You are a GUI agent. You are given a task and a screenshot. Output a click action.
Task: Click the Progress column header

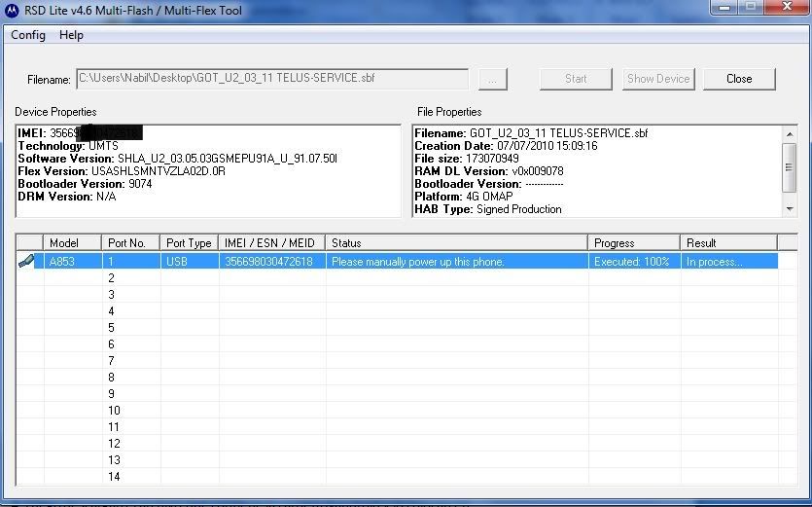pyautogui.click(x=634, y=242)
